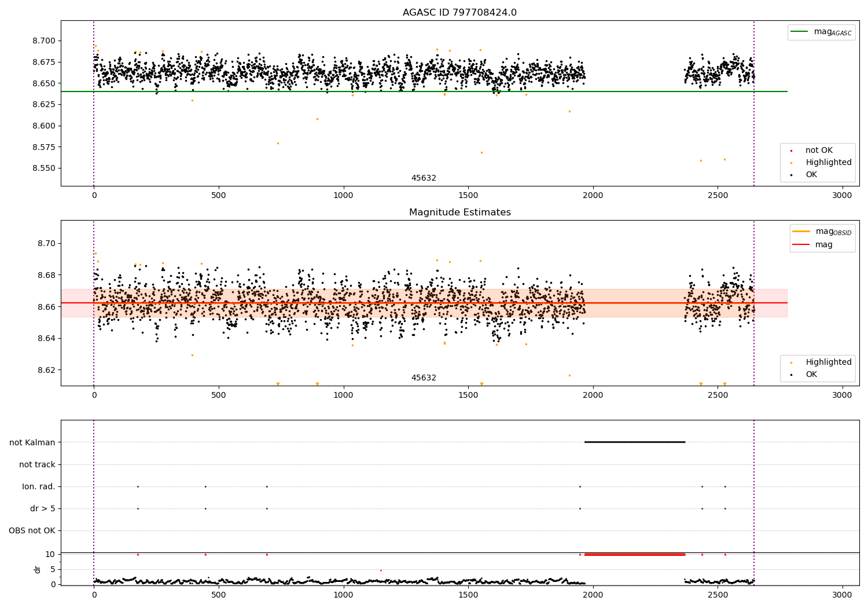Click the 8.64 tick in Magnitude Estimates plot

(x=47, y=338)
